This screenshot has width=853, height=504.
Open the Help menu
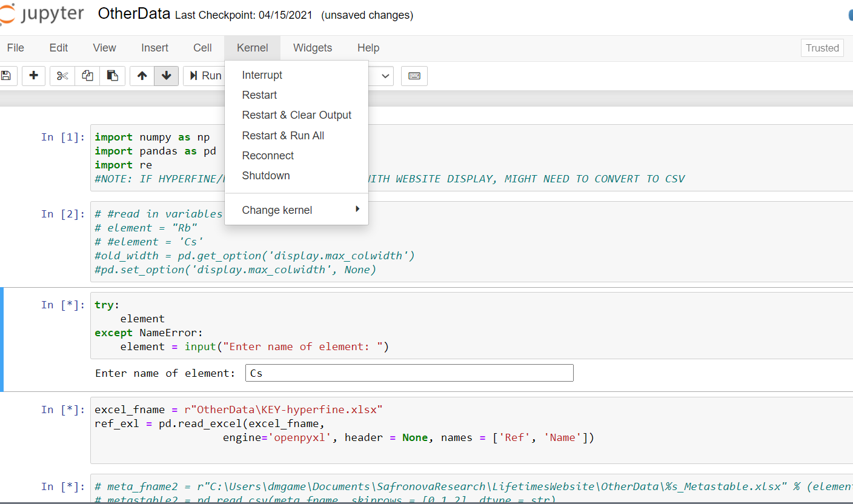(368, 48)
